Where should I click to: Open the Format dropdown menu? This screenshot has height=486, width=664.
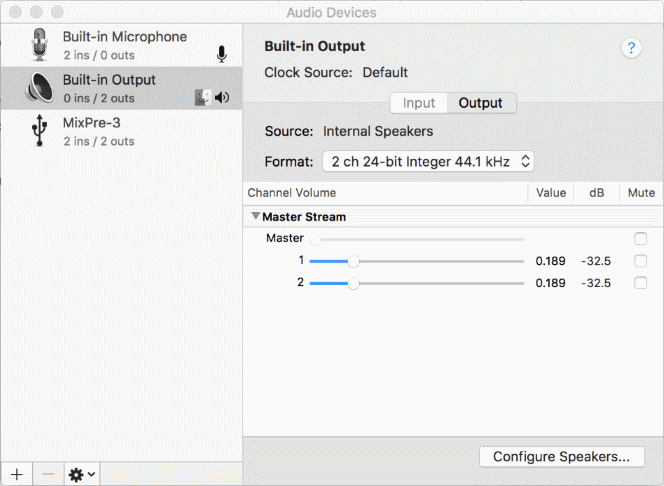tap(427, 161)
